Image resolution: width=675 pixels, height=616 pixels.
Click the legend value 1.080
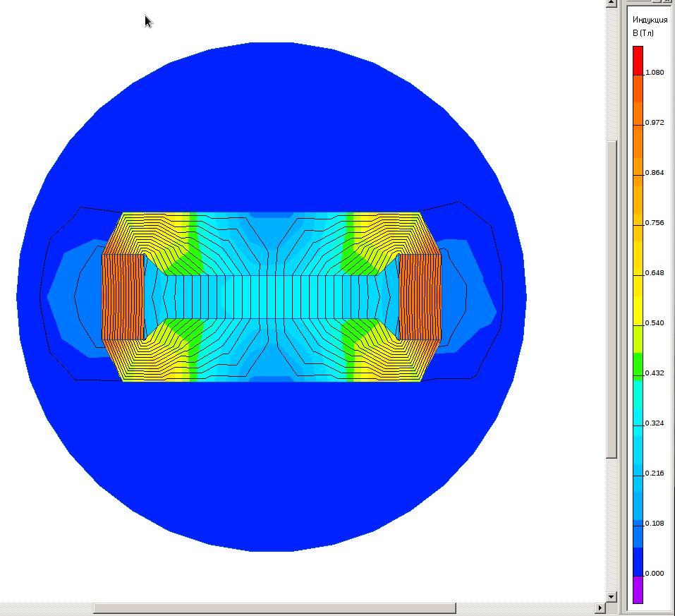655,73
